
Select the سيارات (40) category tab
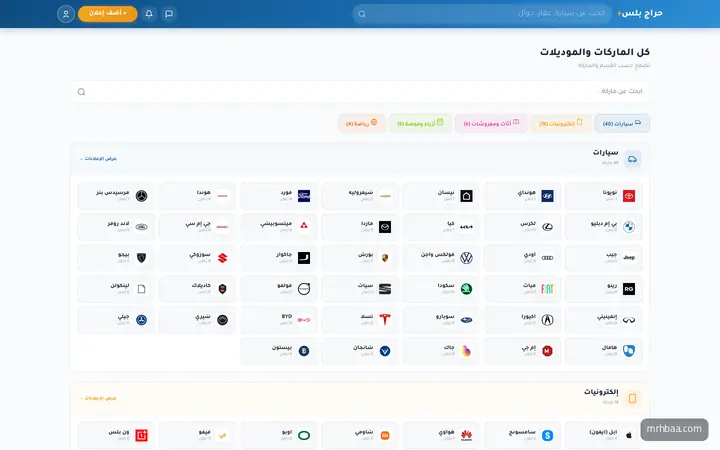tap(622, 124)
